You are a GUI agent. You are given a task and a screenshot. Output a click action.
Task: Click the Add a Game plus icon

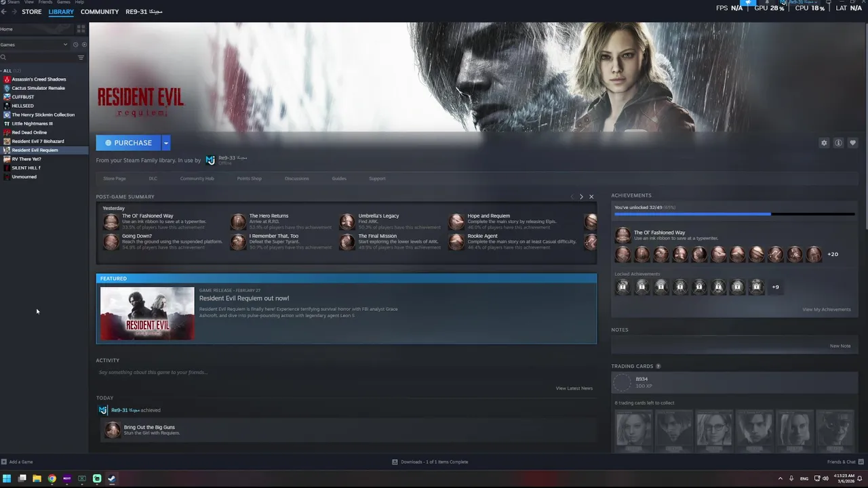(x=4, y=462)
